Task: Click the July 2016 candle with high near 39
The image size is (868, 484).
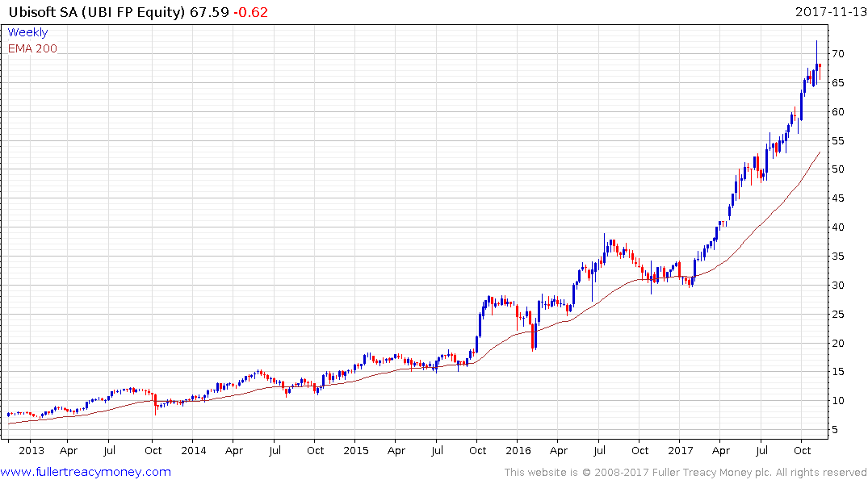Action: [605, 249]
